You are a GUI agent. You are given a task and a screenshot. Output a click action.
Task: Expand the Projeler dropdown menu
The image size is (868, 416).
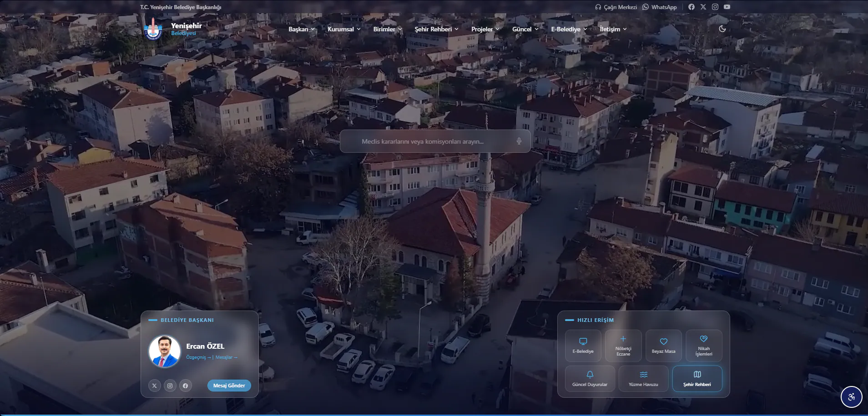click(485, 29)
